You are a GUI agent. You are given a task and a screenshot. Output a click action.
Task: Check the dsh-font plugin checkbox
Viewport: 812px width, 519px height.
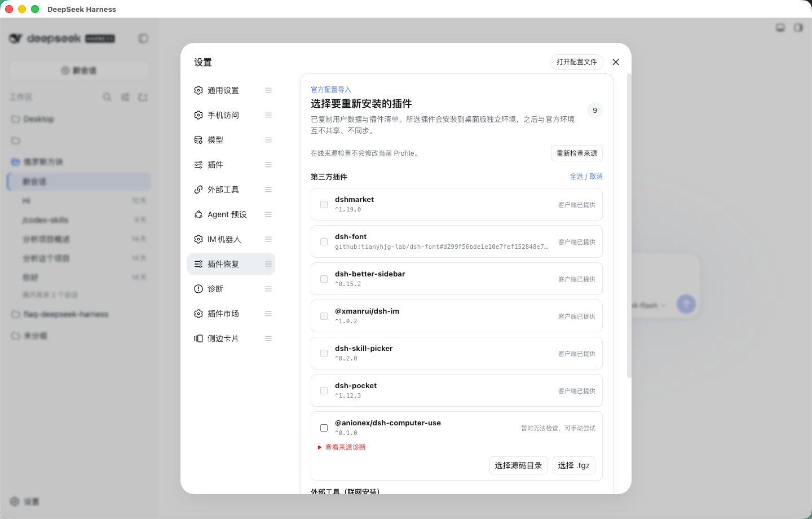(x=324, y=241)
